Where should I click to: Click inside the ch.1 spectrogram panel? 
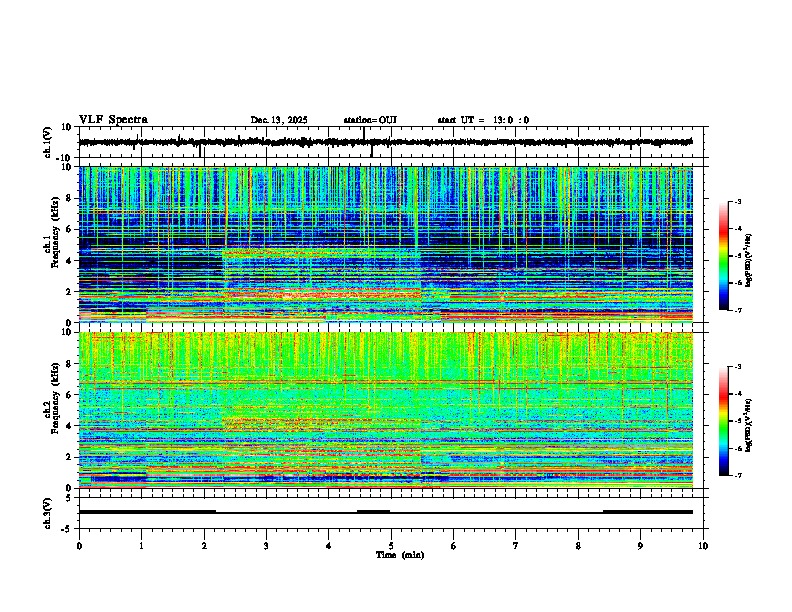385,244
